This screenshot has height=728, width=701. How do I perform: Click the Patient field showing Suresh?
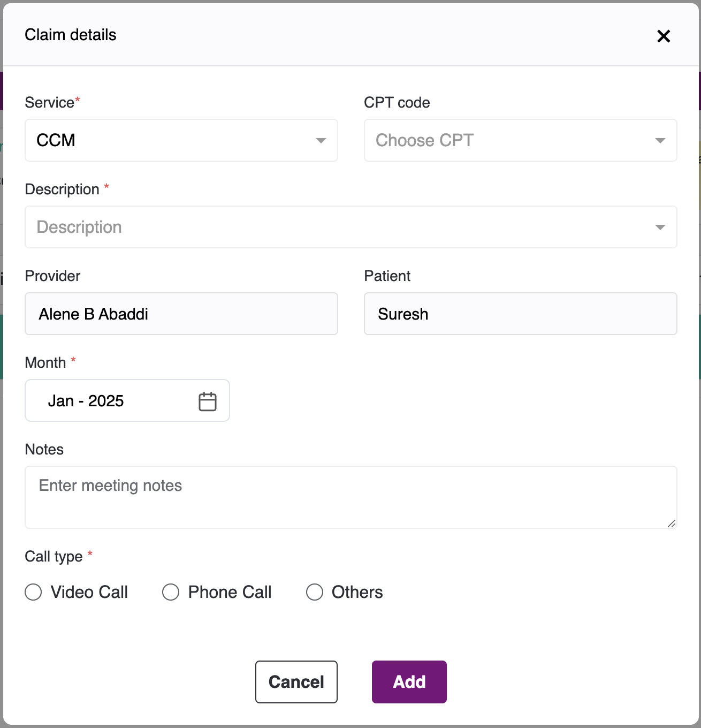click(x=520, y=314)
